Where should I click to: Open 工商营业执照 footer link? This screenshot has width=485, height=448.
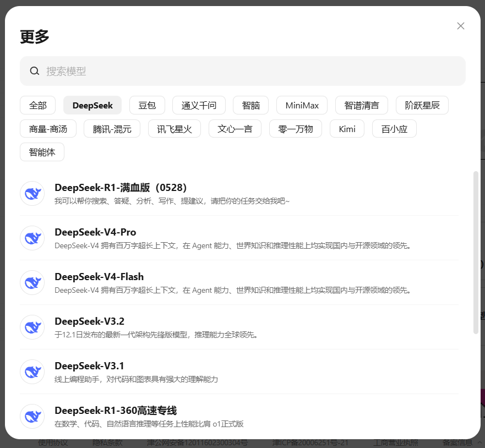point(396,443)
